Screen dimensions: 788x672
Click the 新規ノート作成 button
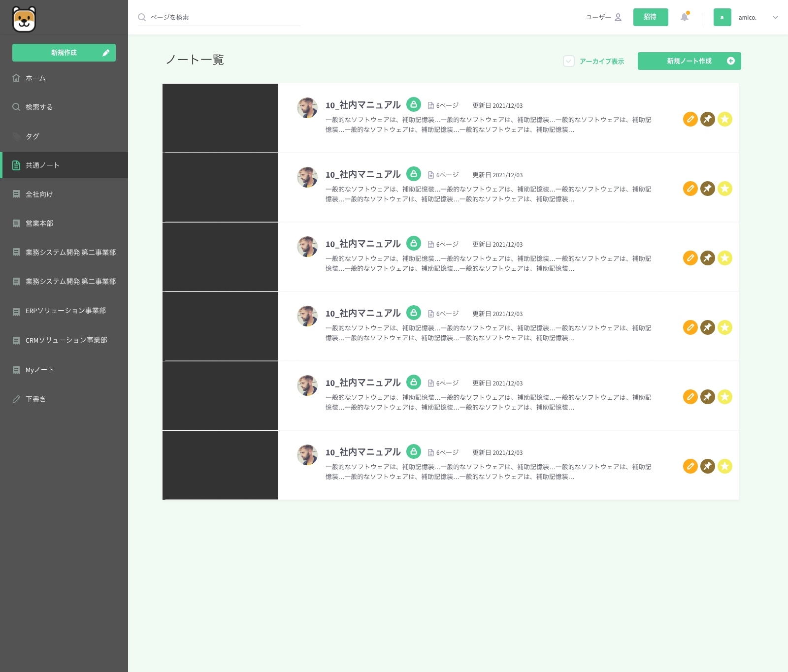689,61
